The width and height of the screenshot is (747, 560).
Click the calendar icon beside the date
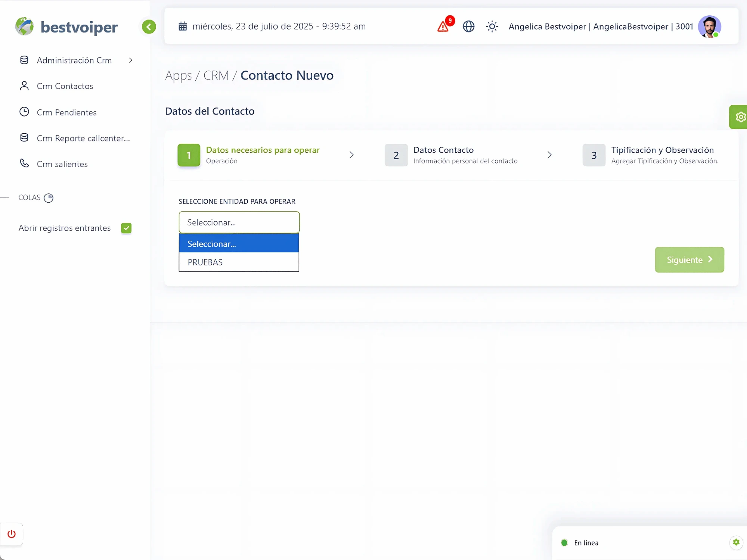point(183,27)
